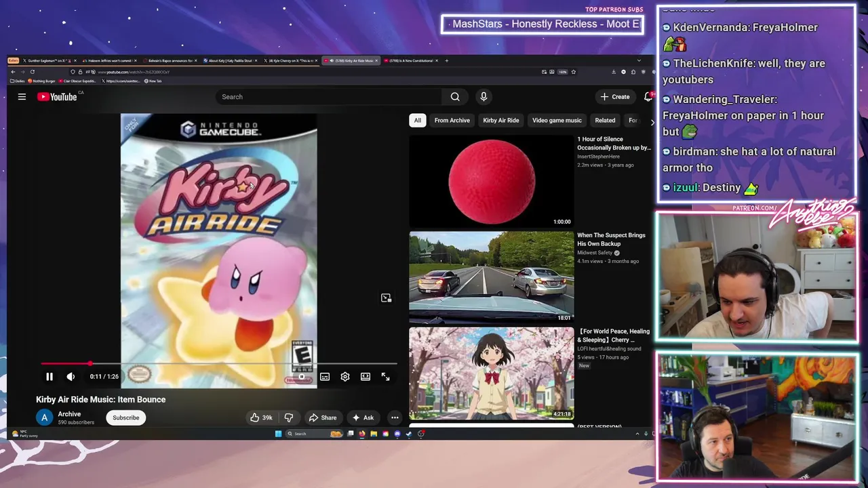Expand the list all tabs dropdown
Viewport: 868px width, 488px height.
pos(638,60)
